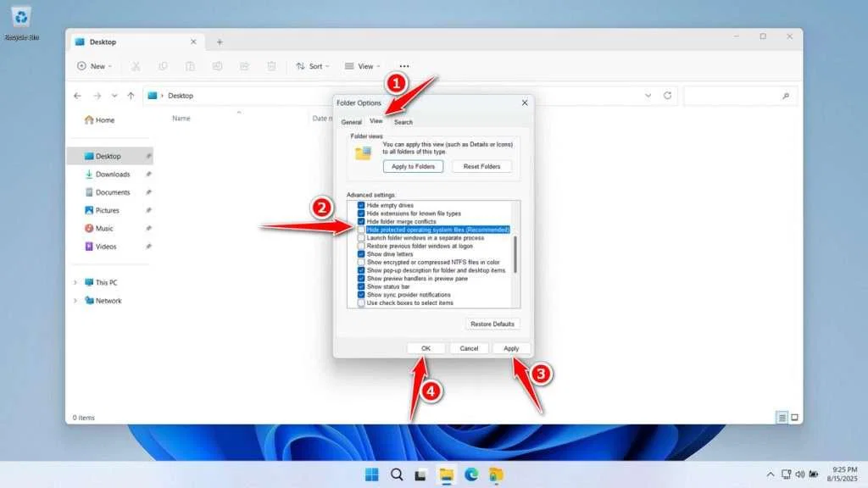Enable Use check boxes to select items
This screenshot has height=488, width=868.
pyautogui.click(x=361, y=302)
